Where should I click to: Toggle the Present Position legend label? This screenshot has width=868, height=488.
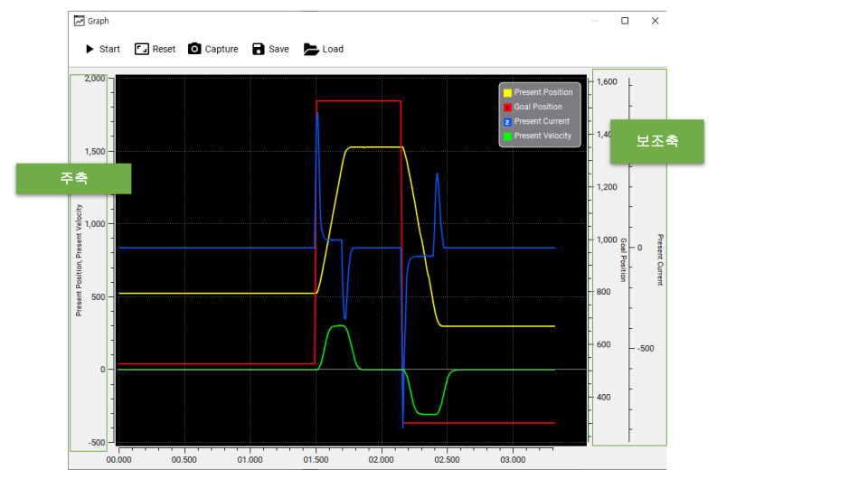tap(543, 92)
